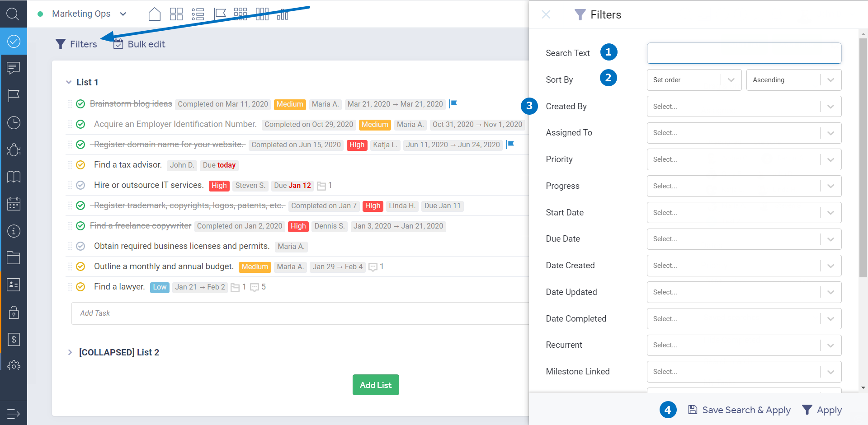Click the Medium priority tag on Brainstorm task
This screenshot has width=868, height=425.
[290, 104]
